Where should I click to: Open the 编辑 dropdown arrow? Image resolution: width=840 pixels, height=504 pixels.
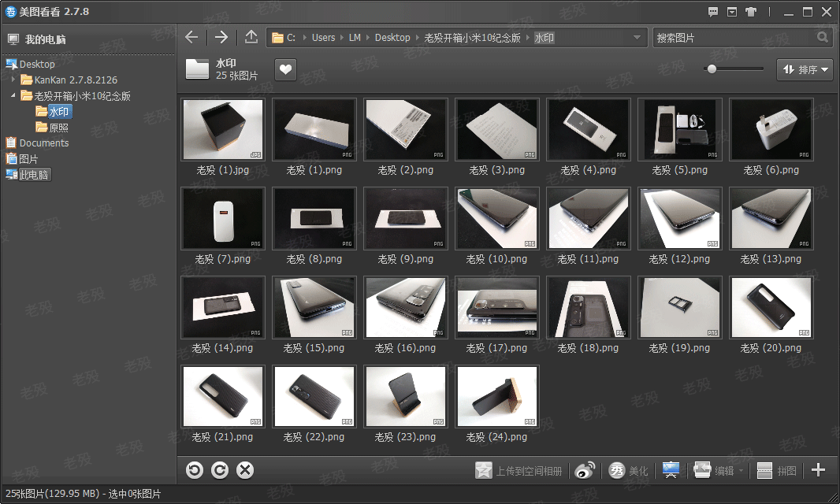pos(742,471)
